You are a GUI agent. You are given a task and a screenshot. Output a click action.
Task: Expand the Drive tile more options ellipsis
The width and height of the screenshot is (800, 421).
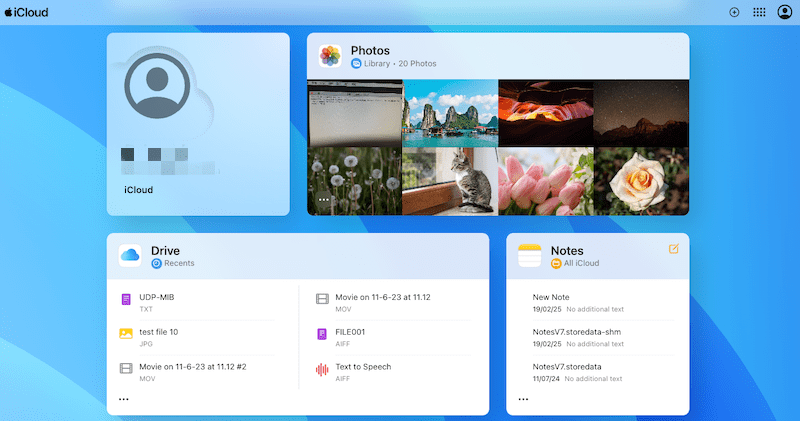(x=123, y=399)
